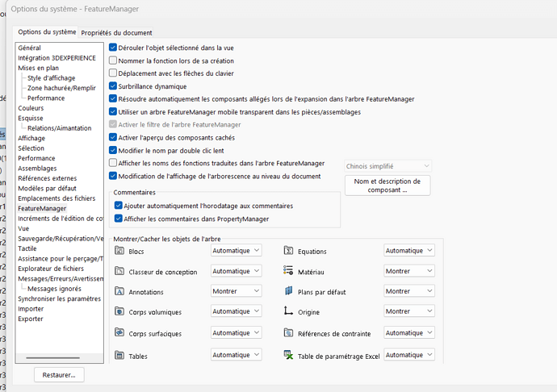557x392 pixels.
Task: Select Emplacements des fichiers category
Action: (x=57, y=198)
